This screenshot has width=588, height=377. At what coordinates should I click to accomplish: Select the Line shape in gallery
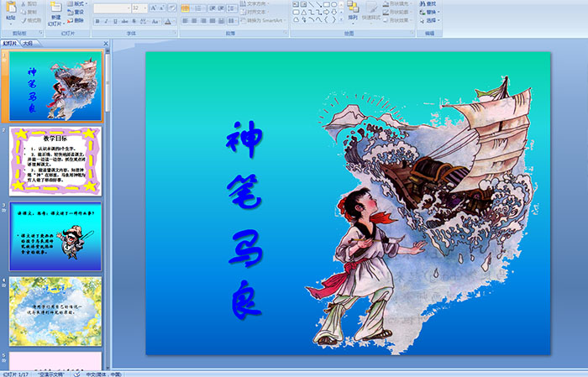pyautogui.click(x=312, y=4)
